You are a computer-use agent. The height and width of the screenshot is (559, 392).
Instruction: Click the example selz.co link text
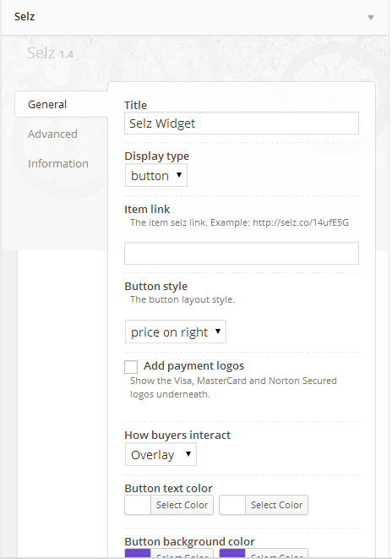(x=301, y=222)
